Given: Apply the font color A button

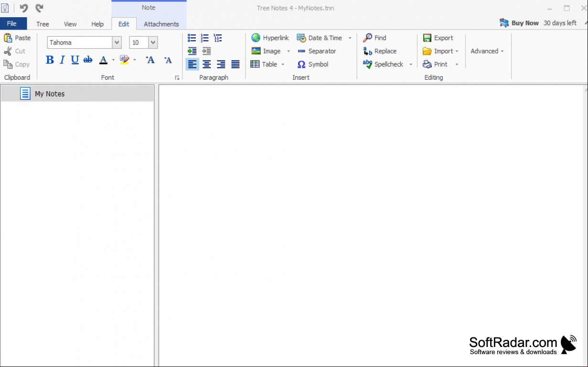Looking at the screenshot, I should pos(103,60).
